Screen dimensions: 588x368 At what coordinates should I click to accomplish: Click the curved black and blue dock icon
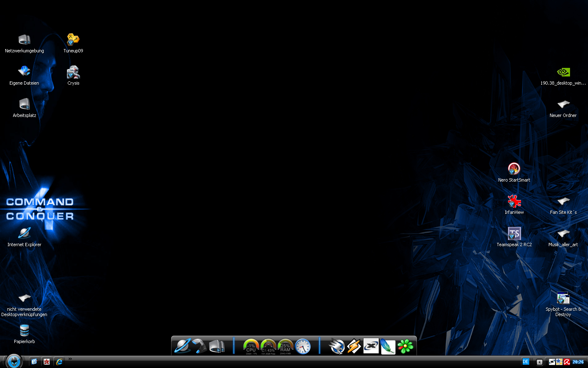click(200, 346)
